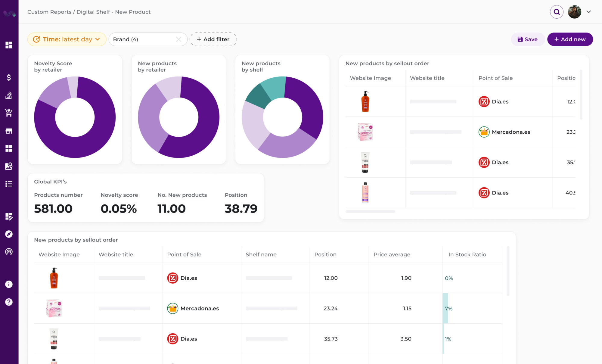The width and height of the screenshot is (602, 364).
Task: Click the search icon in the top bar
Action: pos(557,12)
